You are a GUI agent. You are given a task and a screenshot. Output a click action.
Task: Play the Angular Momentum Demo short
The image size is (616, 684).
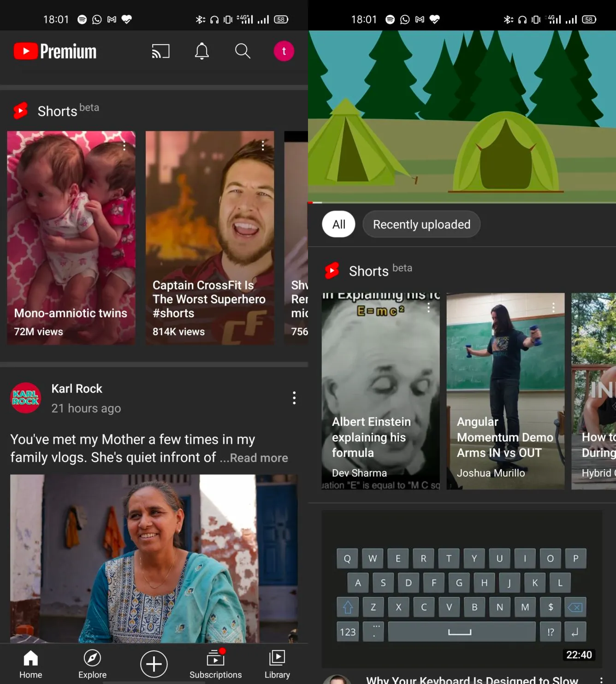505,391
